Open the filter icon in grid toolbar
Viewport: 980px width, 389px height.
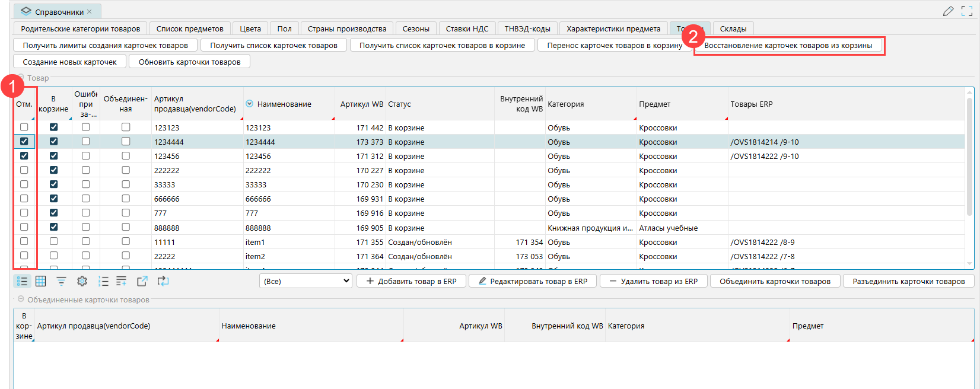pos(61,281)
